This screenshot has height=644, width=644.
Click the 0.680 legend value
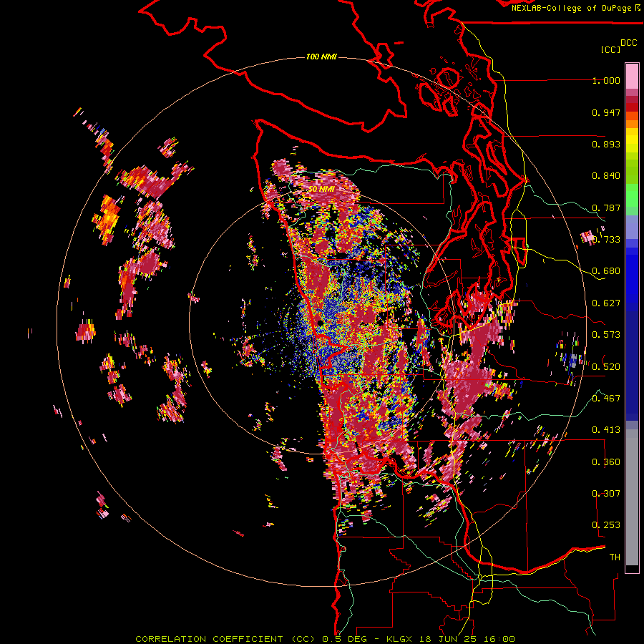tap(606, 271)
